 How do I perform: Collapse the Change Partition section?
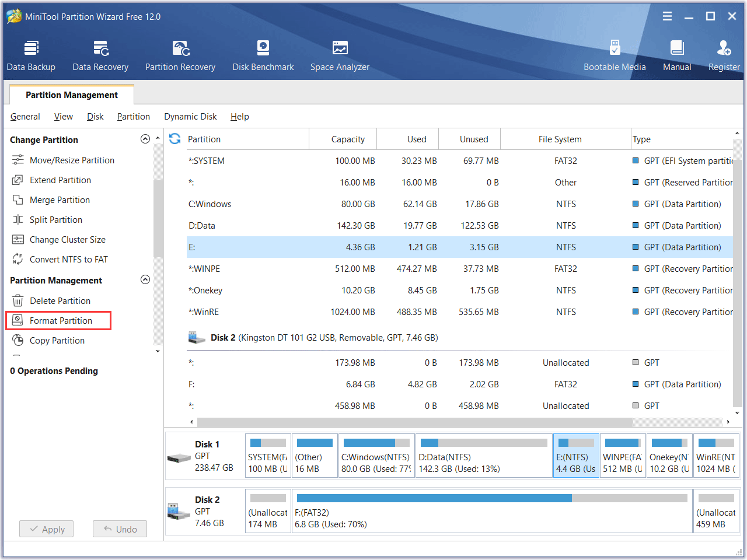145,139
